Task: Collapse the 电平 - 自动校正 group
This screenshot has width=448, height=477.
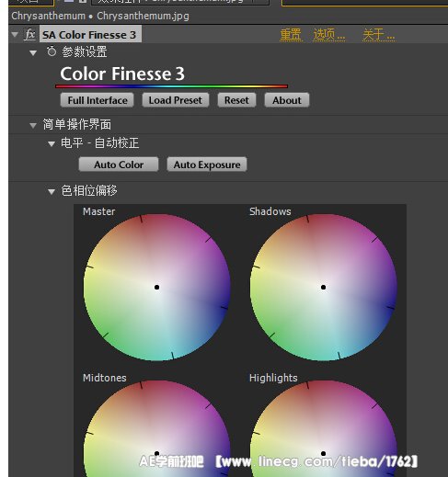Action: tap(52, 143)
